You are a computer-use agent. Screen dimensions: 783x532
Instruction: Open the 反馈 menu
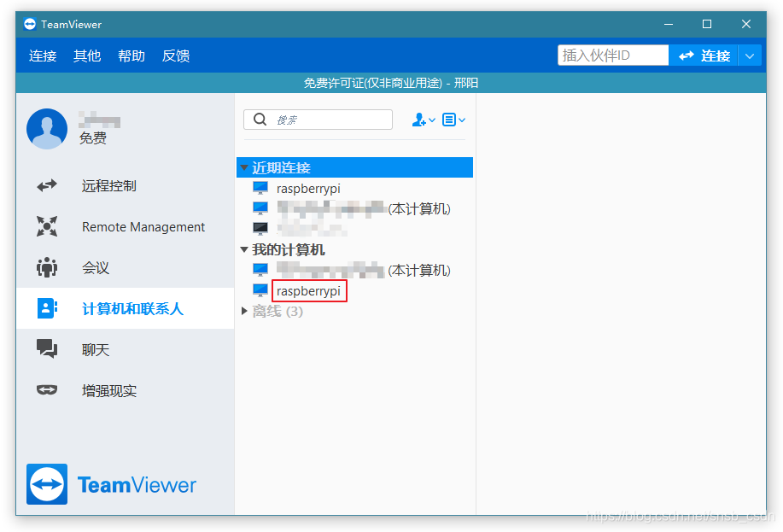click(x=176, y=56)
